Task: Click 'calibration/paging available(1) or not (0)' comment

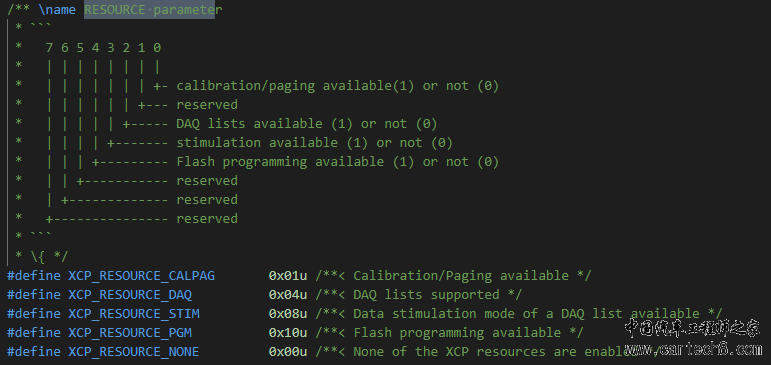Action: tap(337, 86)
